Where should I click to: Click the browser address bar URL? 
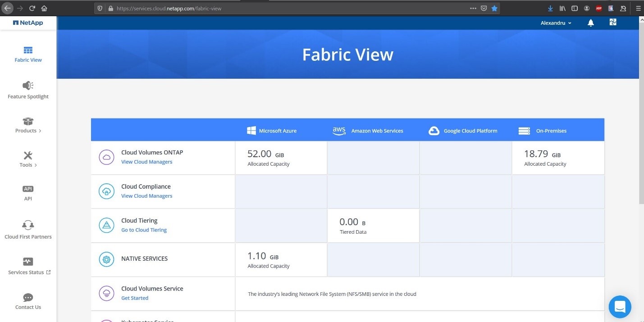point(169,8)
